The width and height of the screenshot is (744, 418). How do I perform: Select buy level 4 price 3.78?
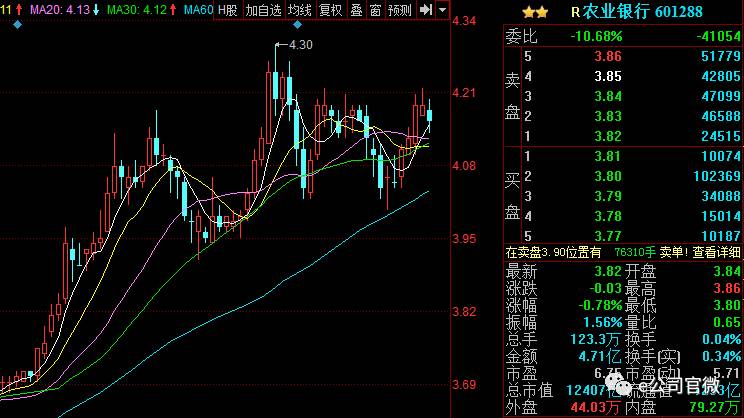[608, 216]
